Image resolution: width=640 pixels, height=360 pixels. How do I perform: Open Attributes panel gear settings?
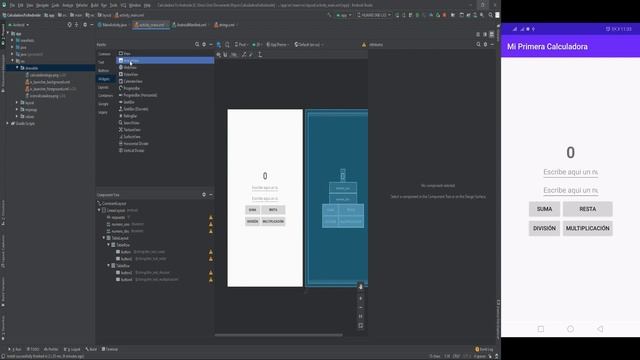(x=485, y=44)
